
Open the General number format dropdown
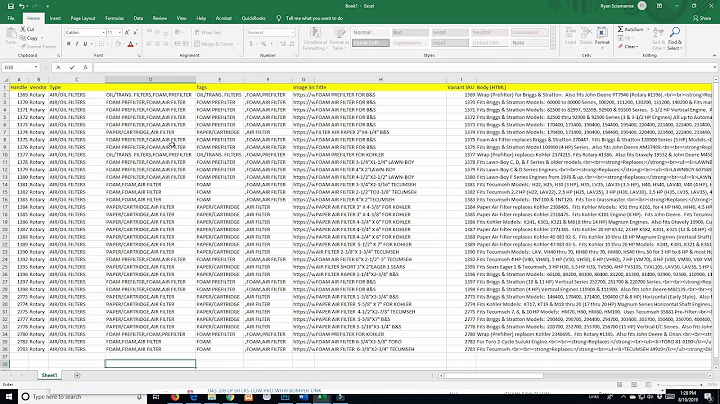tap(293, 33)
